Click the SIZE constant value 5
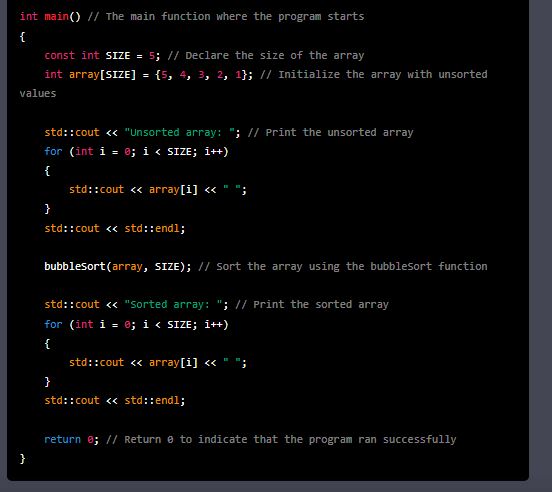The width and height of the screenshot is (552, 492). click(152, 56)
